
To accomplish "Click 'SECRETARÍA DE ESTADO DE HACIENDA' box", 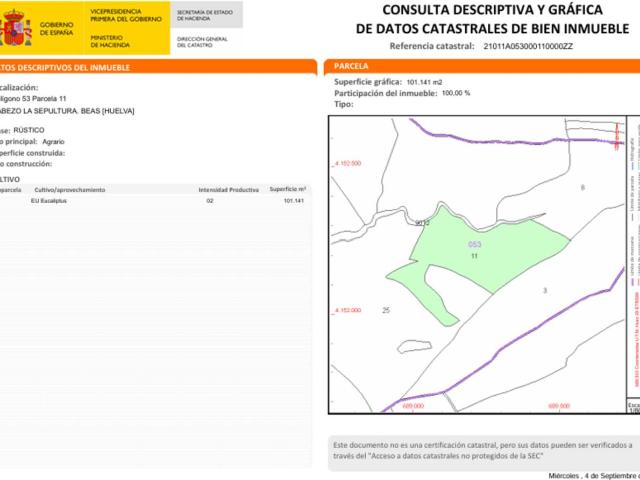I will click(207, 15).
